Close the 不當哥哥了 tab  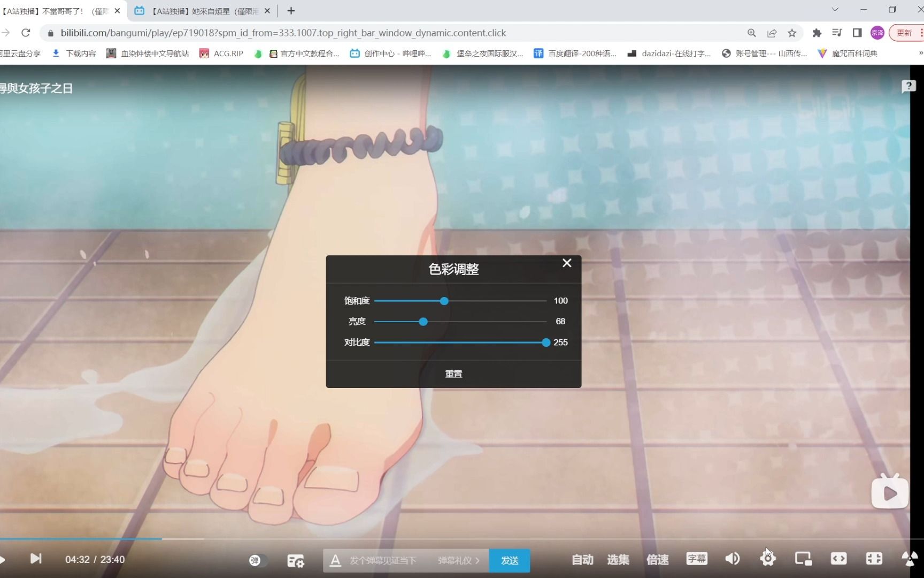117,11
